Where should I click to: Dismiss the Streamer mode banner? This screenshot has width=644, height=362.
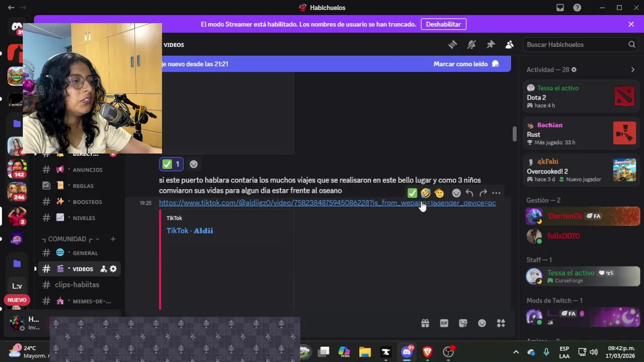click(x=631, y=24)
